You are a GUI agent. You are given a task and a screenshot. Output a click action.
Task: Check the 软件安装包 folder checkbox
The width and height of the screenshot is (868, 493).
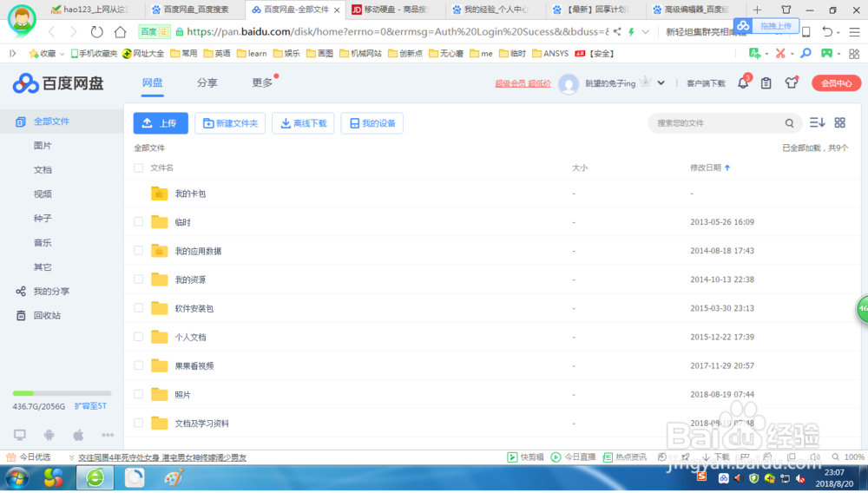tap(138, 308)
